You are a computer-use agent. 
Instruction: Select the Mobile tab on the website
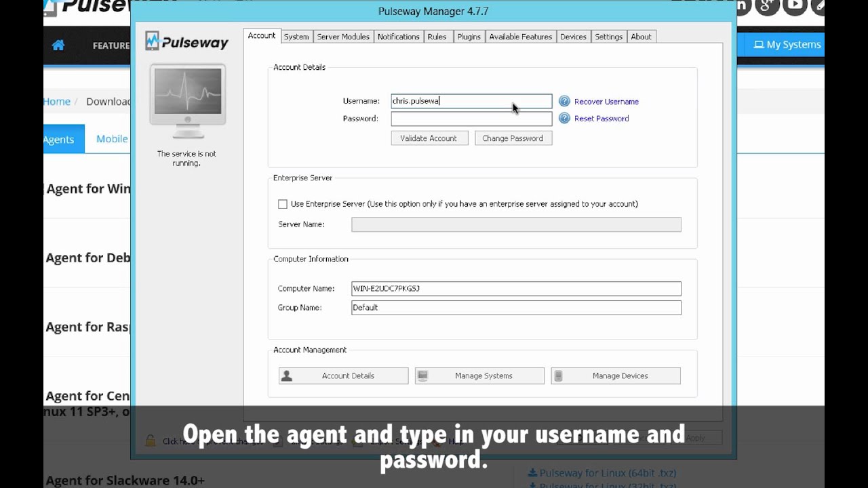[x=112, y=139]
